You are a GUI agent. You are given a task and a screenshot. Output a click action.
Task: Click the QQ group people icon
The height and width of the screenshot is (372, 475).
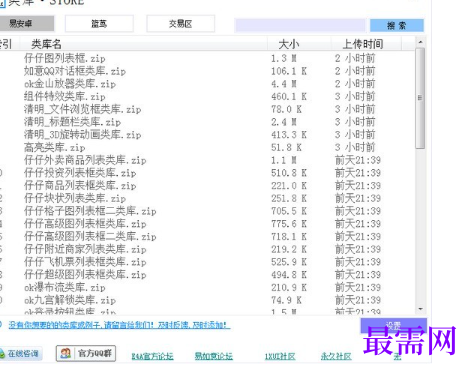[66, 353]
